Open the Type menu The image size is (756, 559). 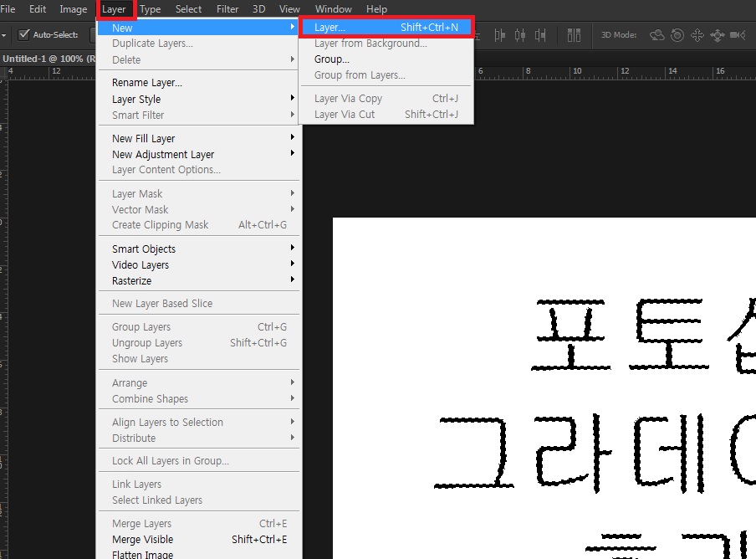click(151, 9)
